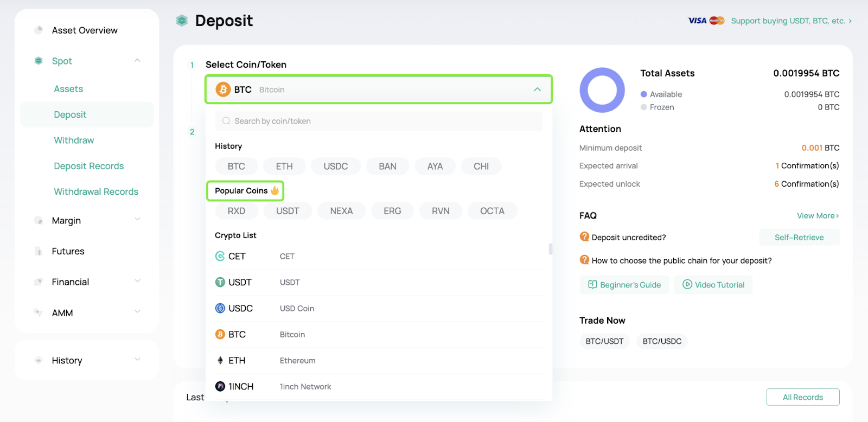The width and height of the screenshot is (868, 422).
Task: Click the Total Assets donut chart
Action: tap(602, 90)
